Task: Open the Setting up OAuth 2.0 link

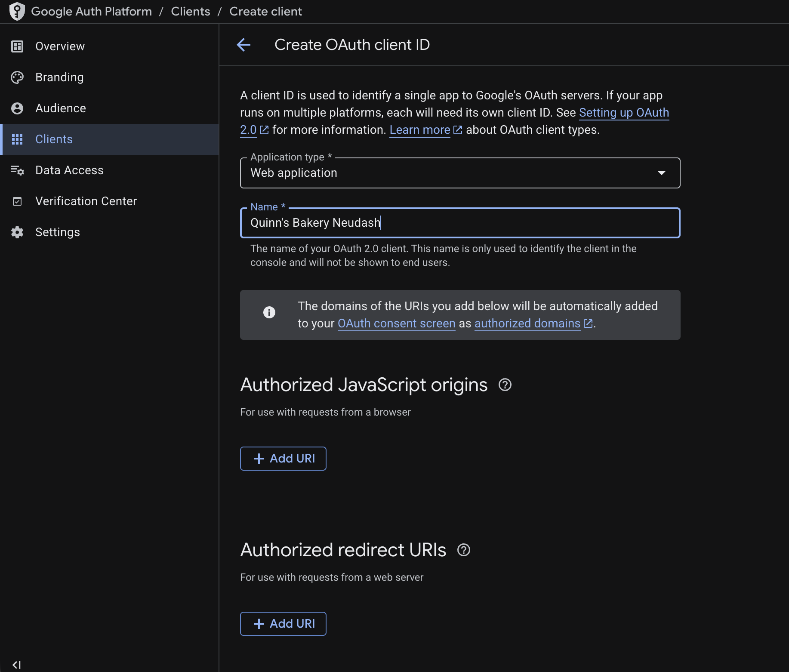Action: (x=624, y=112)
